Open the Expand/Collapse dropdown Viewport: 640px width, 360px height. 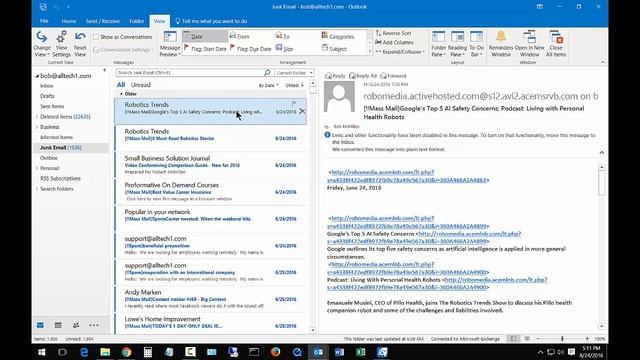pos(400,52)
